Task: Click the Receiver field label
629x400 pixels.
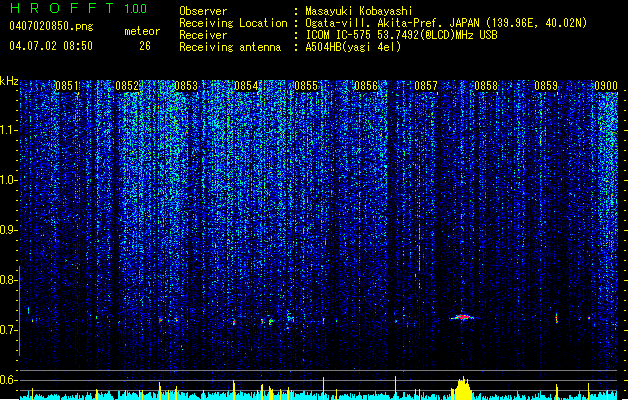Action: pyautogui.click(x=203, y=35)
